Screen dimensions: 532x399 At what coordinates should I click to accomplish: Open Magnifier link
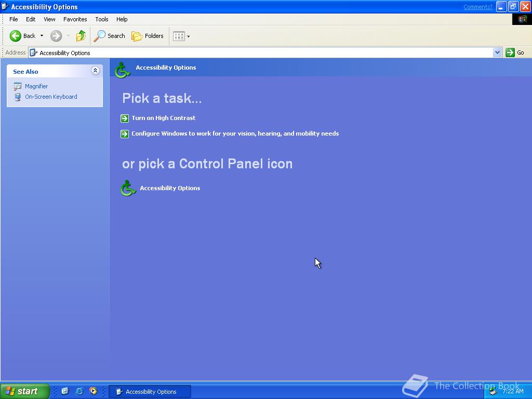pyautogui.click(x=36, y=86)
